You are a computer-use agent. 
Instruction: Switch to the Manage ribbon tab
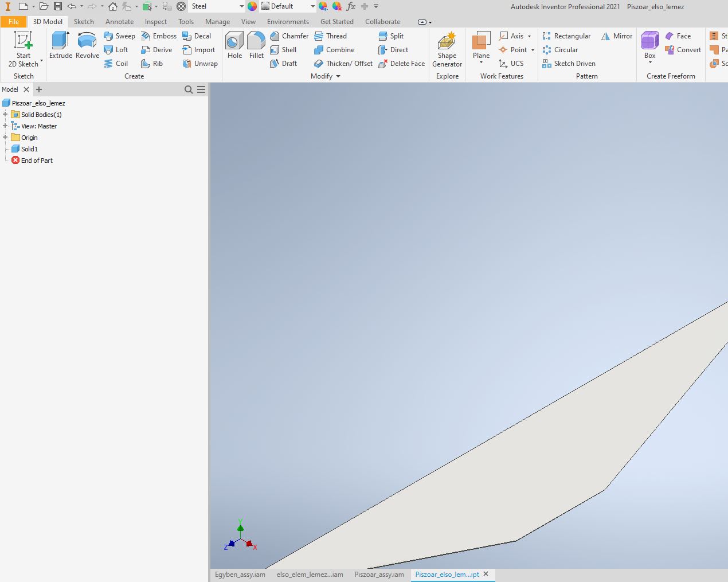tap(217, 22)
